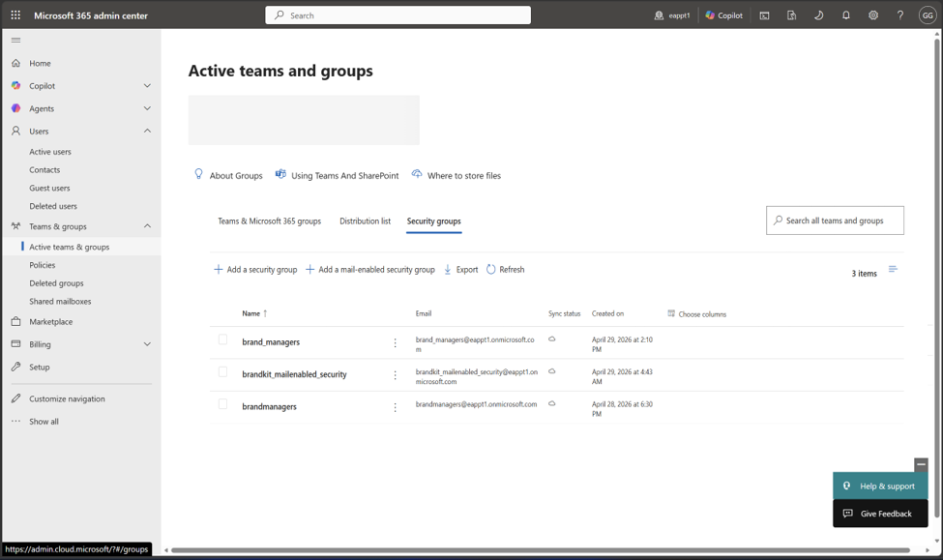Open the app launcher waffle icon
Image resolution: width=943 pixels, height=560 pixels.
click(x=15, y=15)
